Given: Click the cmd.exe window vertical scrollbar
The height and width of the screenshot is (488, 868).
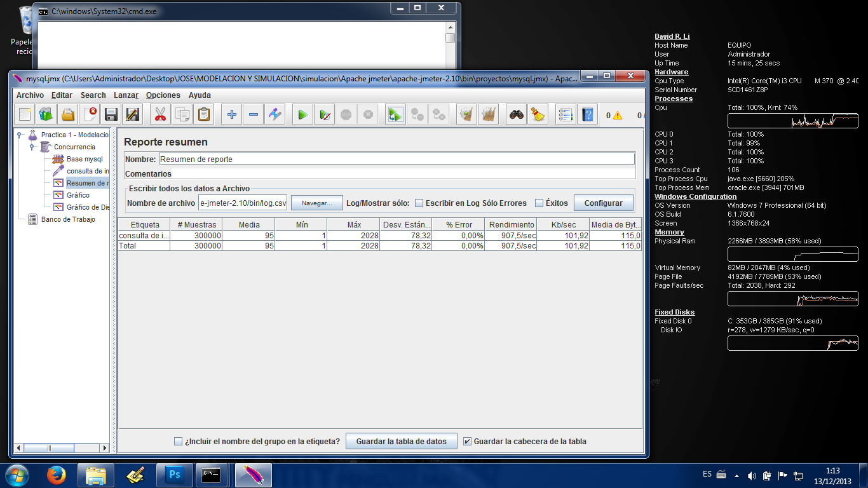Looking at the screenshot, I should coord(451,45).
